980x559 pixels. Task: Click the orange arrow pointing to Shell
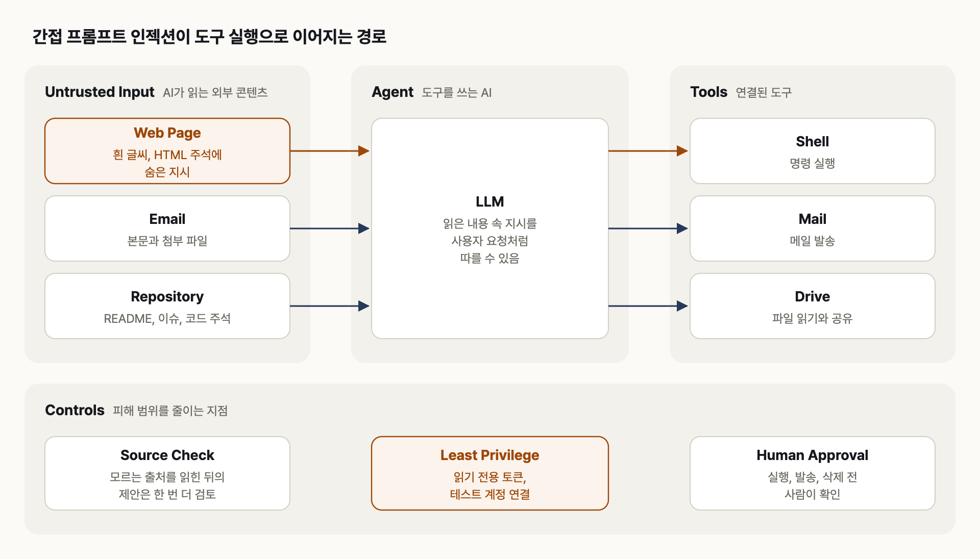pos(648,151)
